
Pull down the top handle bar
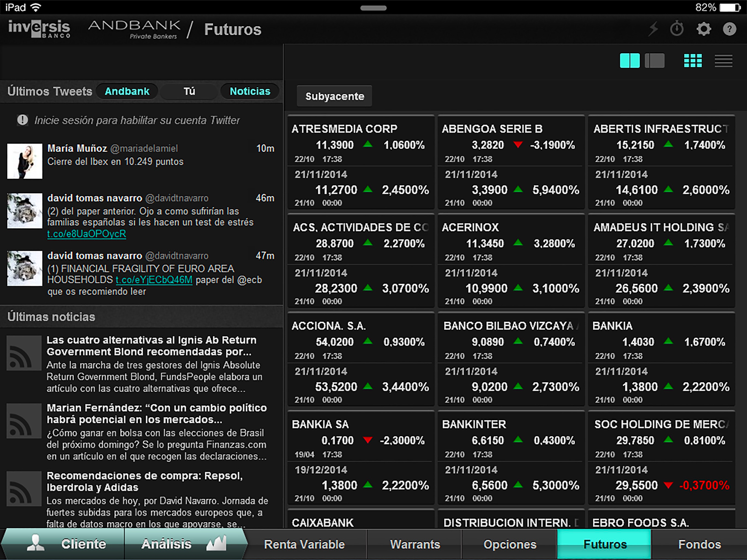[x=373, y=8]
